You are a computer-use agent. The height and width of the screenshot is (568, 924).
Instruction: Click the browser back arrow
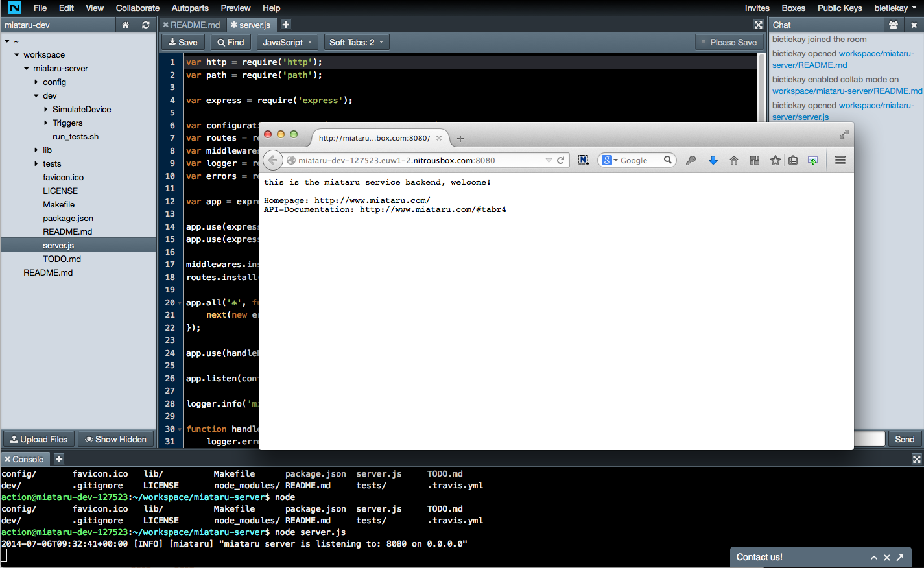(x=273, y=160)
